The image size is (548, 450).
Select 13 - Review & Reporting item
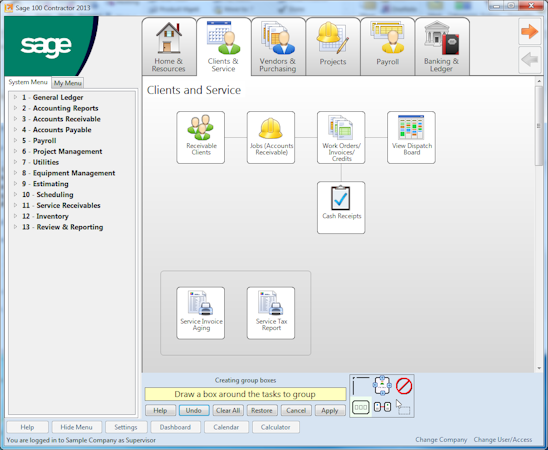point(62,227)
